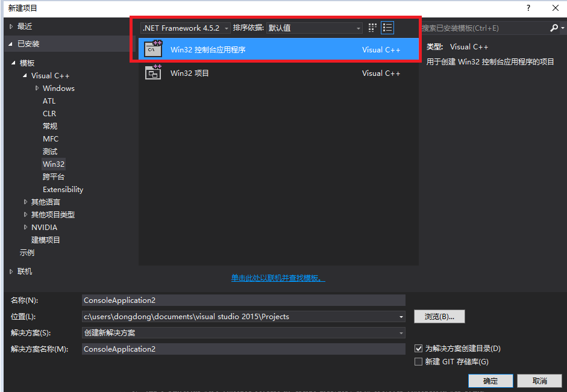Click the 搜索已安装模板 search box
Screen dimensions: 567x392
click(484, 28)
